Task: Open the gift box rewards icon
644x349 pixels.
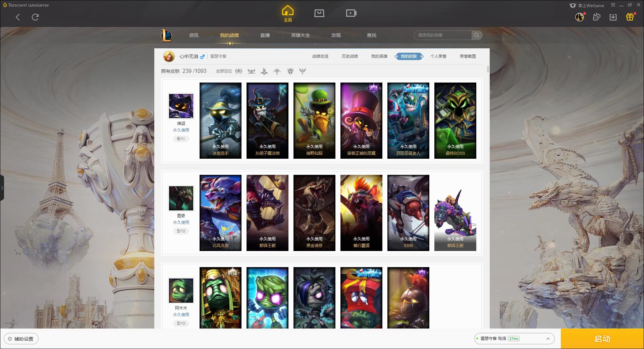Action: point(630,17)
